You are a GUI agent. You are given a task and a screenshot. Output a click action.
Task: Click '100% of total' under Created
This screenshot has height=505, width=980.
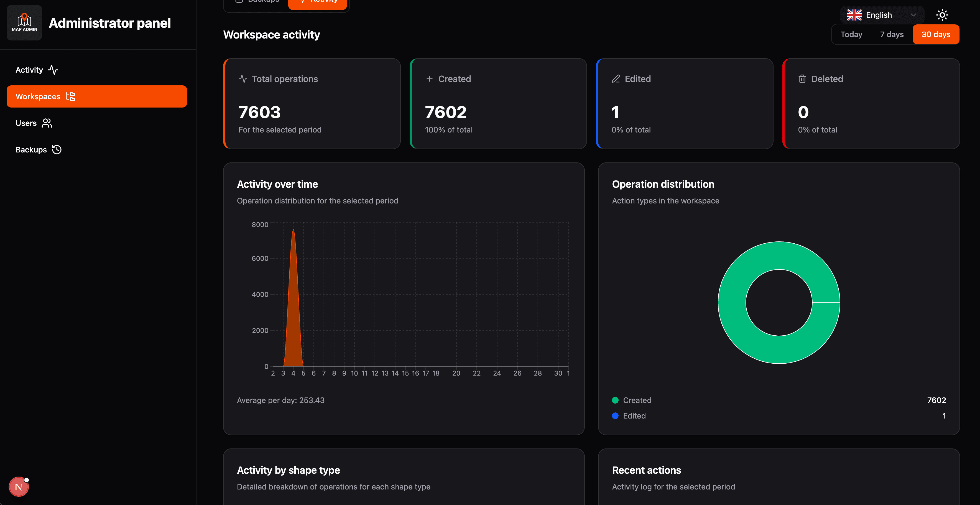[448, 130]
